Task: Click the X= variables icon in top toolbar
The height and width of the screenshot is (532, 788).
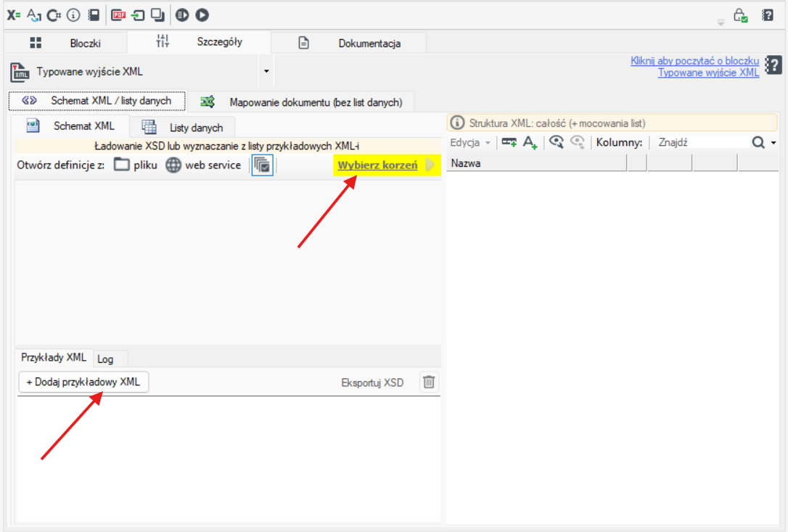Action: (x=14, y=15)
